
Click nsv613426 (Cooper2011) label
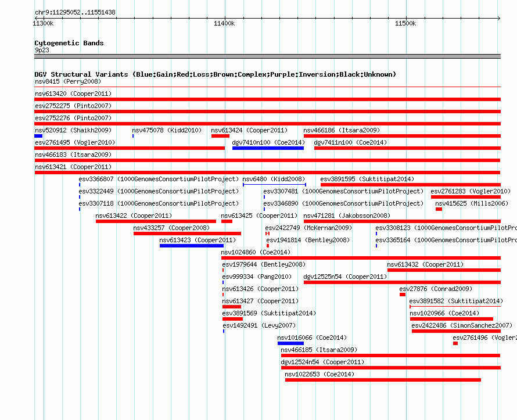[260, 289]
